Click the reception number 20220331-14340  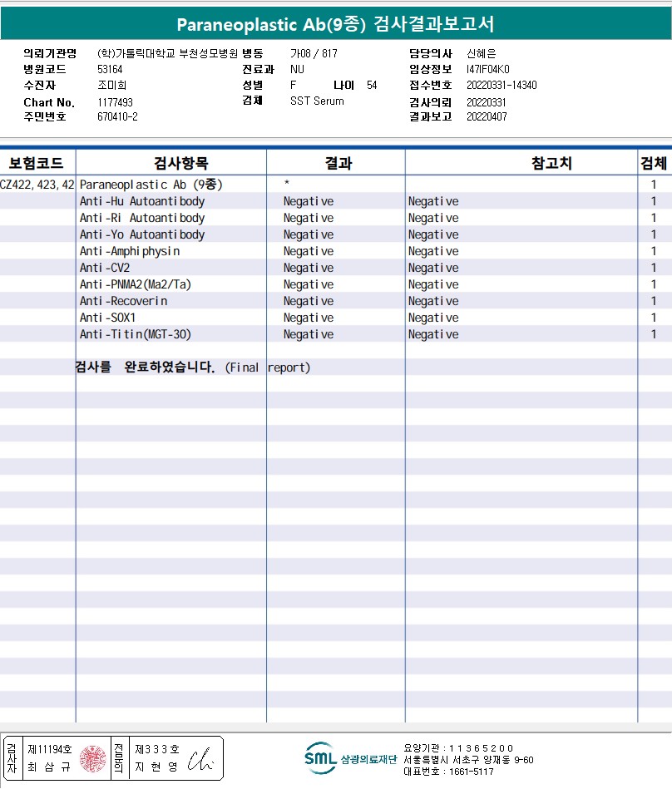502,85
